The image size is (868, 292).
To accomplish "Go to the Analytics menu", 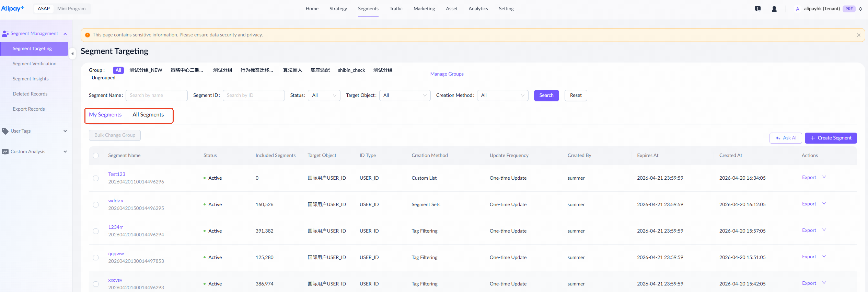I will point(478,9).
